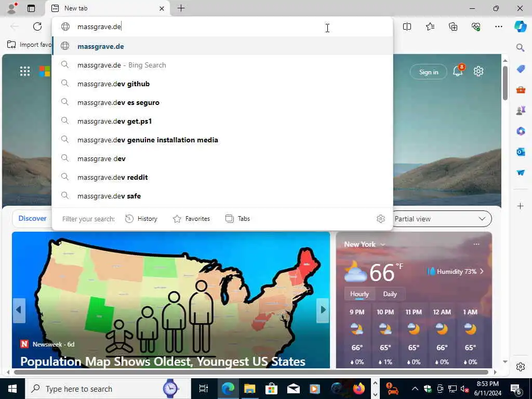Open Import favorites bookmark item

point(29,45)
